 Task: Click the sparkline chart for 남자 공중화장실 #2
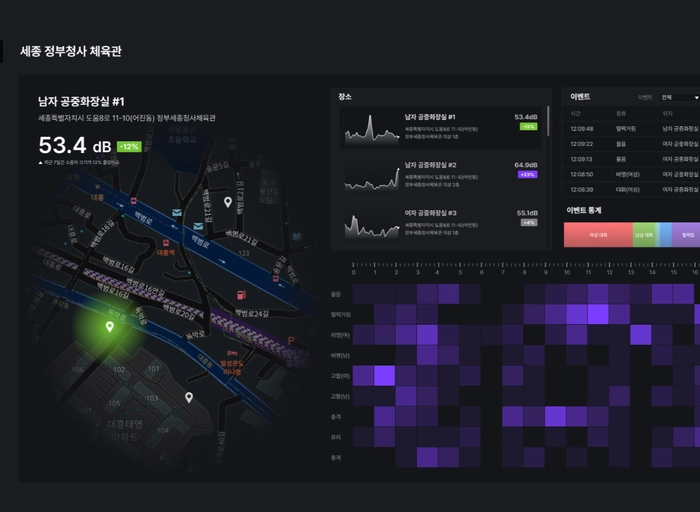372,176
